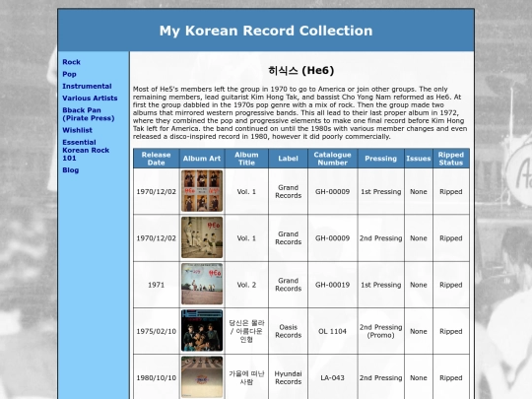The width and height of the screenshot is (532, 399).
Task: Click the 당신은 몰라 album title
Action: (246, 331)
